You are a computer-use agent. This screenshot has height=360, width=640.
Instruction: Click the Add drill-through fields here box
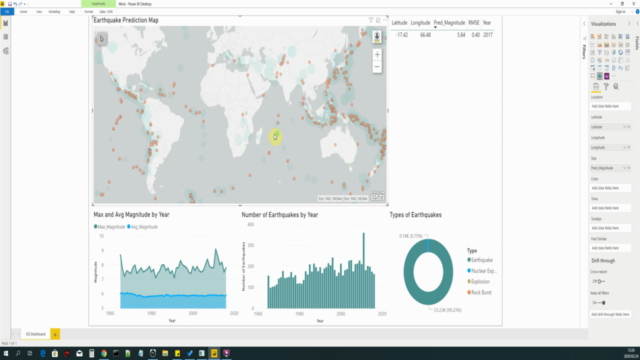point(611,314)
